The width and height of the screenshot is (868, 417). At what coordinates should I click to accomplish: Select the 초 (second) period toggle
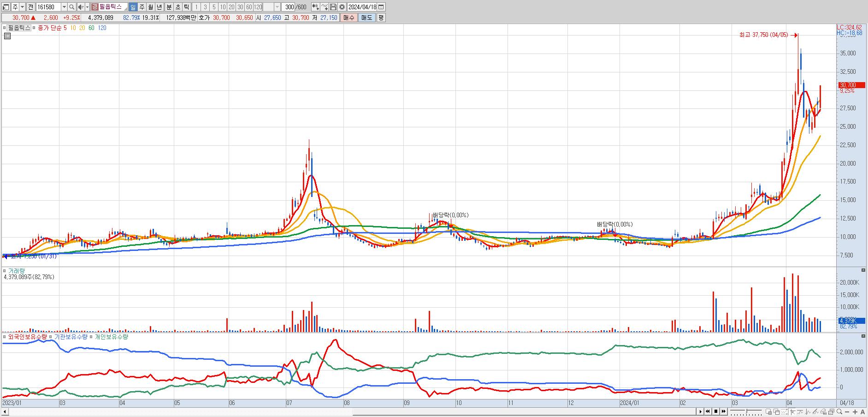177,7
